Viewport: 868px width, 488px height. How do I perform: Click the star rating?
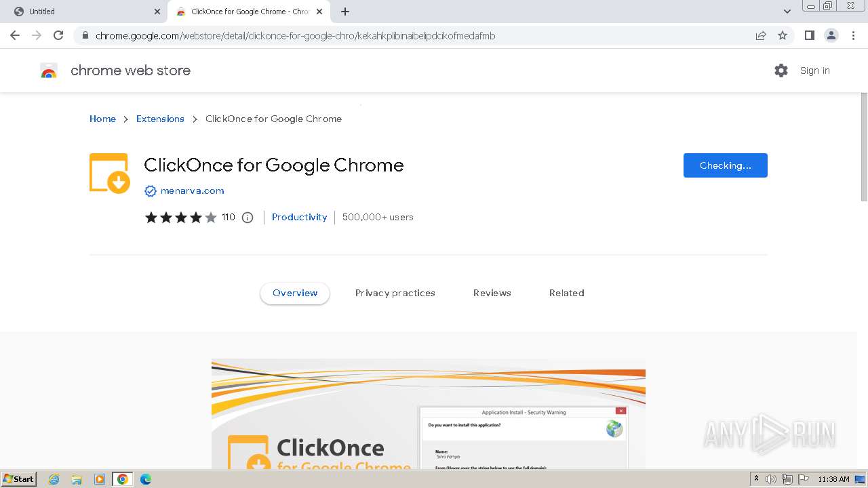(180, 218)
